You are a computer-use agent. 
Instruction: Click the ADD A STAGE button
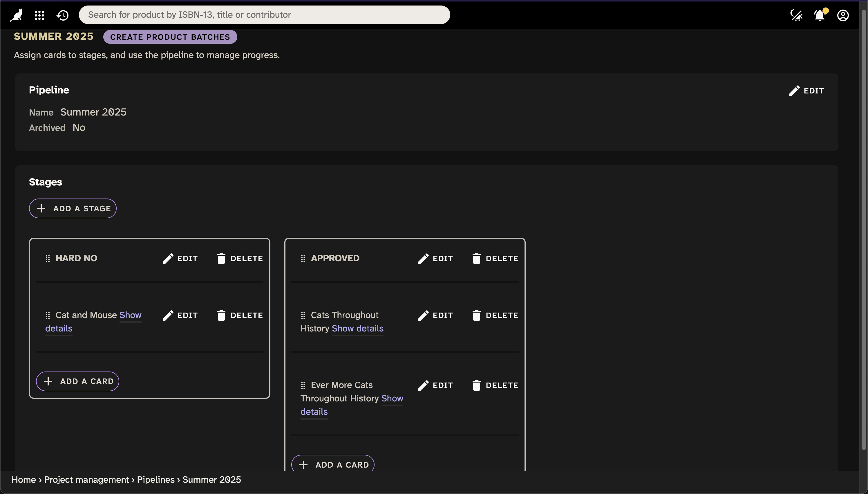click(x=73, y=208)
